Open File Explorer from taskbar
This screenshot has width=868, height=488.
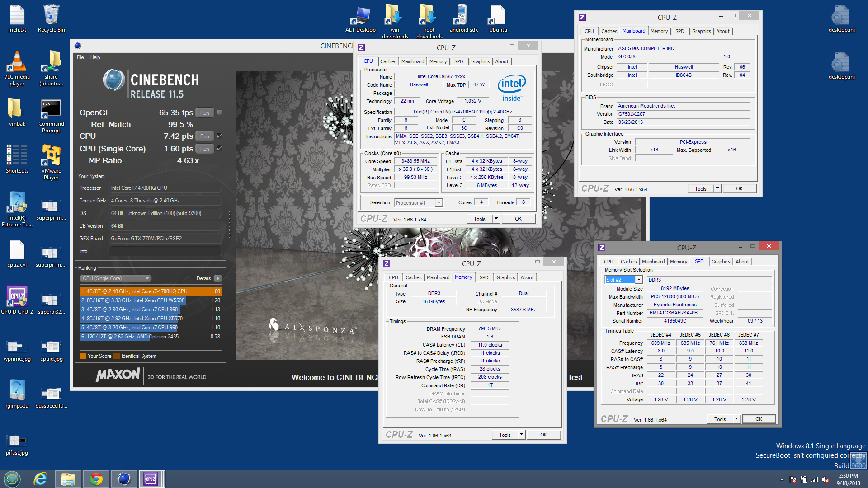click(68, 479)
